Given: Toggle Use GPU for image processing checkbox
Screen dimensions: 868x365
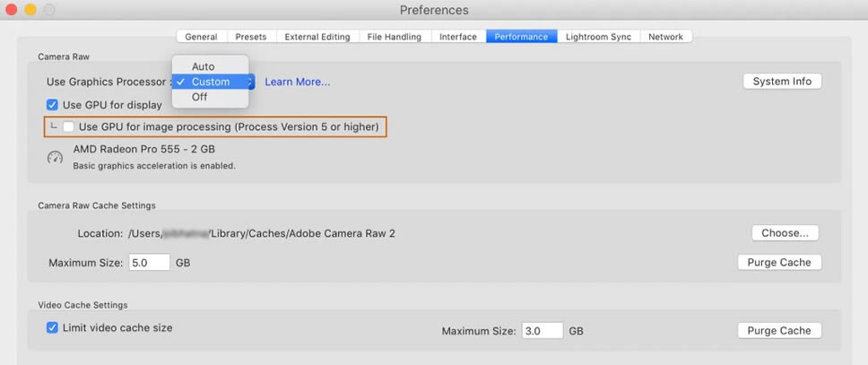Looking at the screenshot, I should tap(69, 127).
